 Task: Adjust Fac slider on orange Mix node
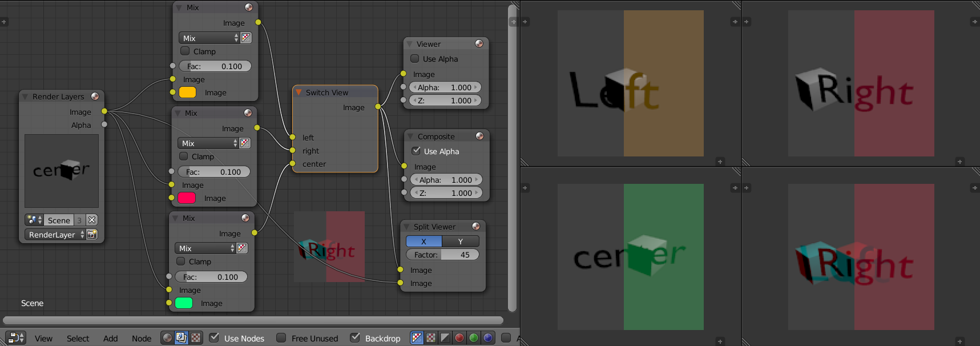[215, 66]
